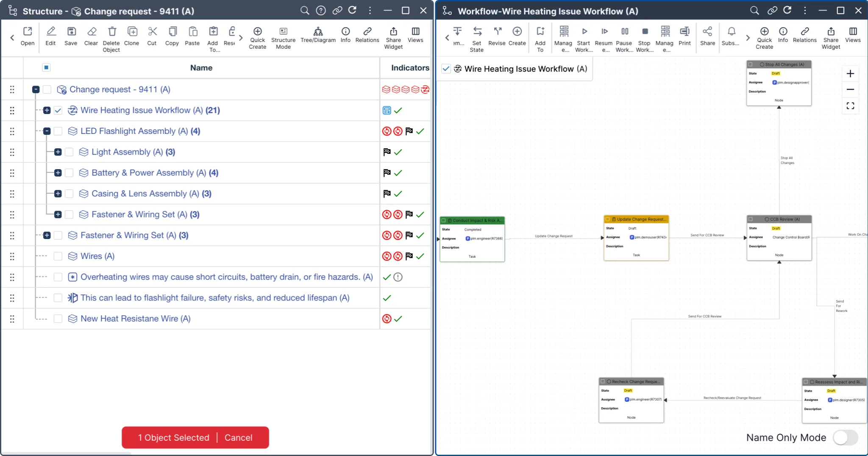868x456 pixels.
Task: Click the Pause Workflow icon
Action: click(x=624, y=32)
